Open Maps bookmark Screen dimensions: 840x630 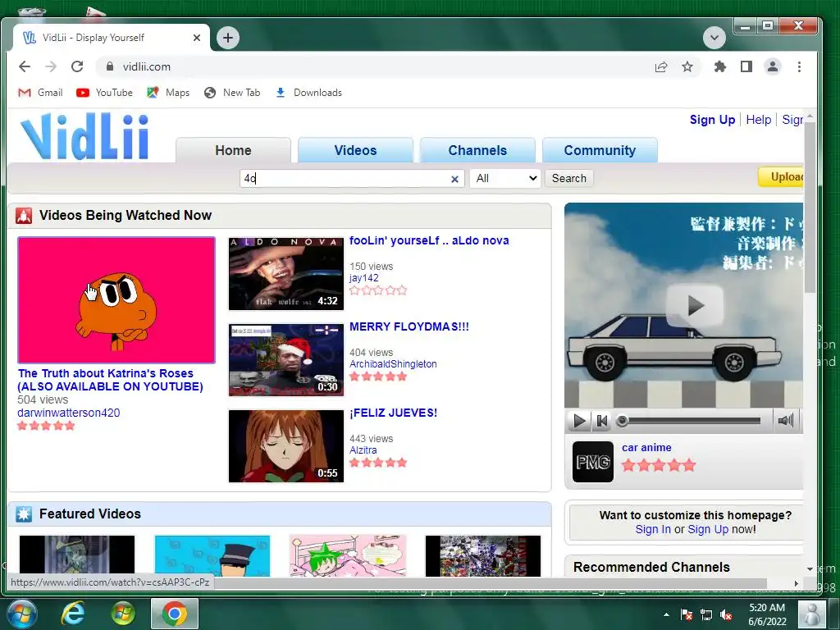point(168,93)
